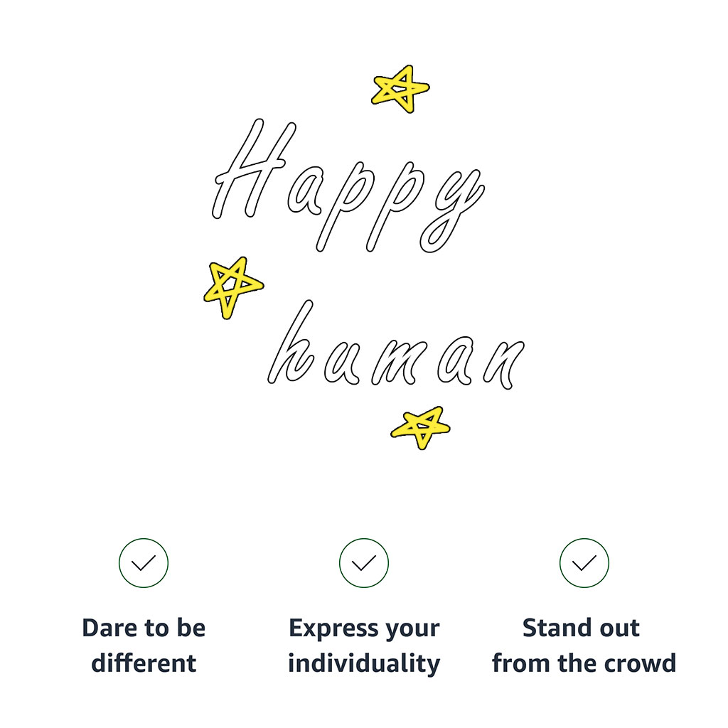Toggle the checkmark above Express your individuality
The image size is (728, 728).
(x=364, y=563)
